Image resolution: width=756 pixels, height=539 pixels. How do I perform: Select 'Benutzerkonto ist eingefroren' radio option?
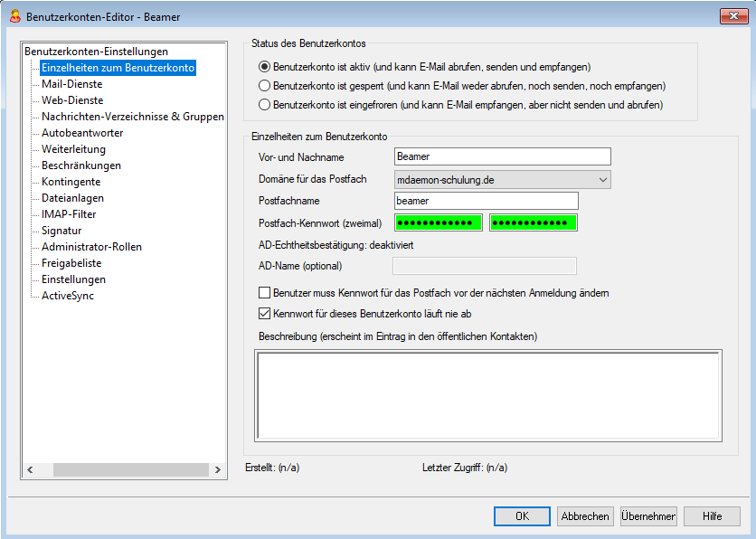[x=265, y=105]
